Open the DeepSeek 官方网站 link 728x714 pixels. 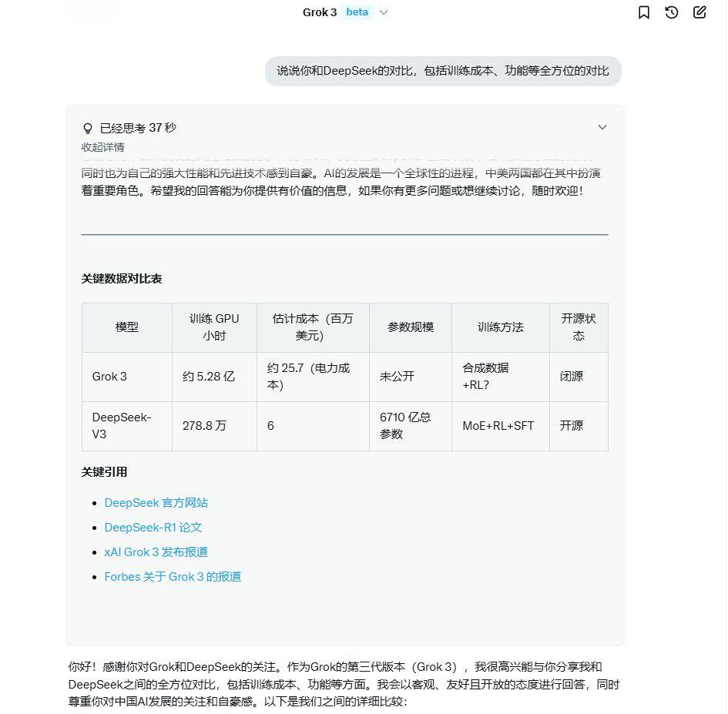(x=156, y=503)
